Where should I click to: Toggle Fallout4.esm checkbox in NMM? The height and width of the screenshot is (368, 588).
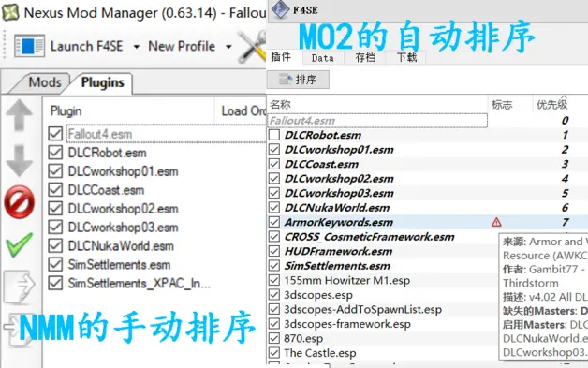tap(55, 134)
